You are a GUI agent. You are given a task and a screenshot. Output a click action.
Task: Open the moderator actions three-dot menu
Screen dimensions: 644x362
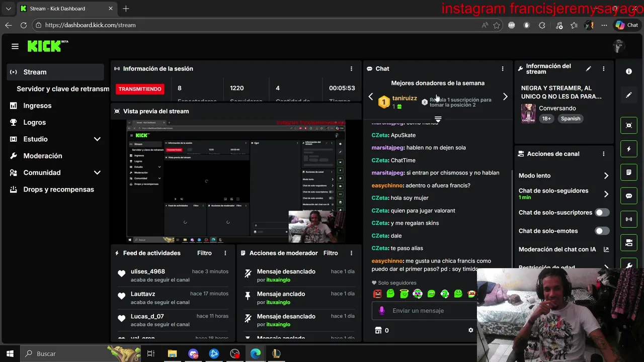click(351, 253)
